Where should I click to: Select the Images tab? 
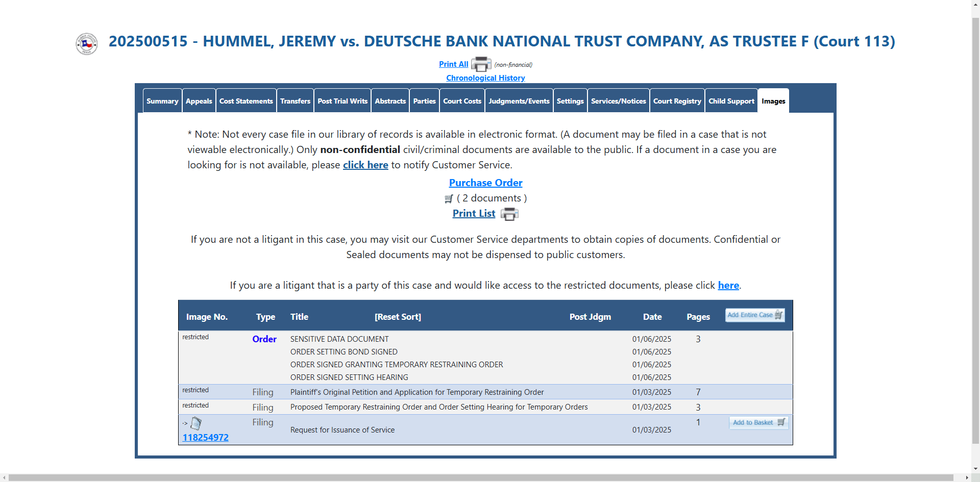pos(773,101)
